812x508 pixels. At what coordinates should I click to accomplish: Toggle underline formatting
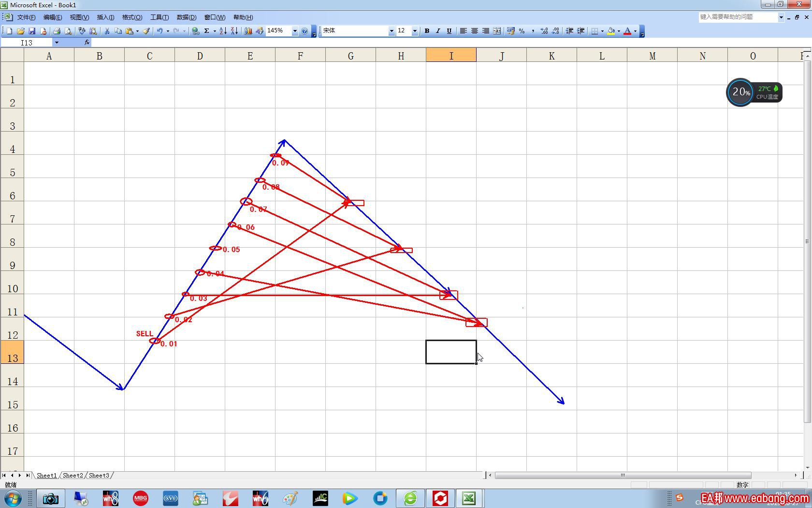(449, 31)
